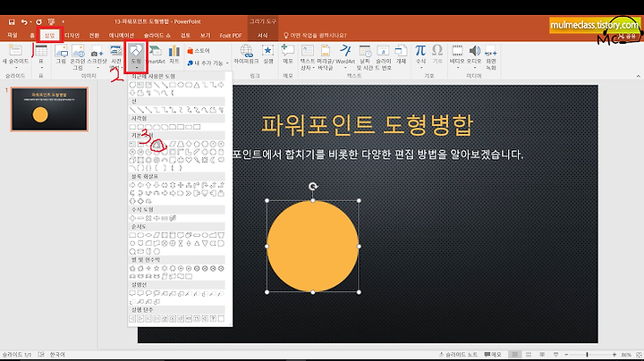The height and width of the screenshot is (361, 644).
Task: Click the slide title 파워포인트 도형병합
Action: [x=368, y=125]
